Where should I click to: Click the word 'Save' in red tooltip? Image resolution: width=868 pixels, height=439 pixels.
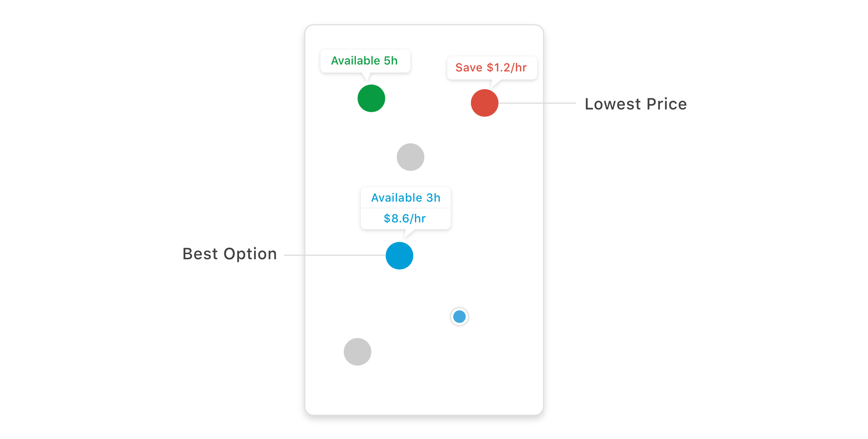click(469, 68)
